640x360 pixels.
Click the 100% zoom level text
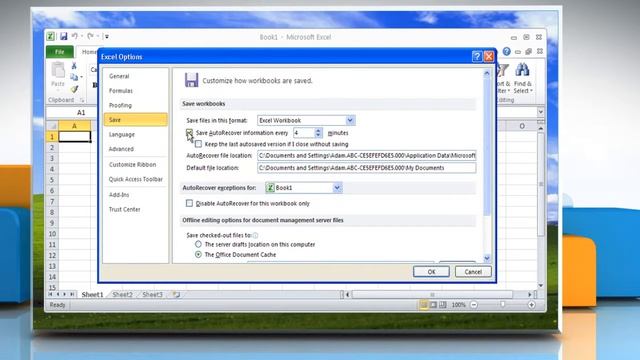point(459,305)
